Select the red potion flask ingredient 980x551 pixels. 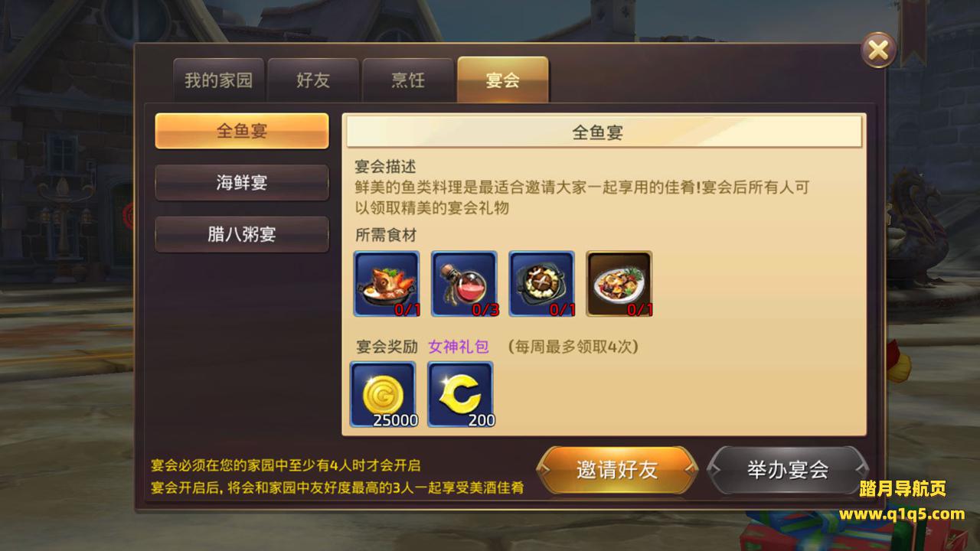click(x=464, y=284)
